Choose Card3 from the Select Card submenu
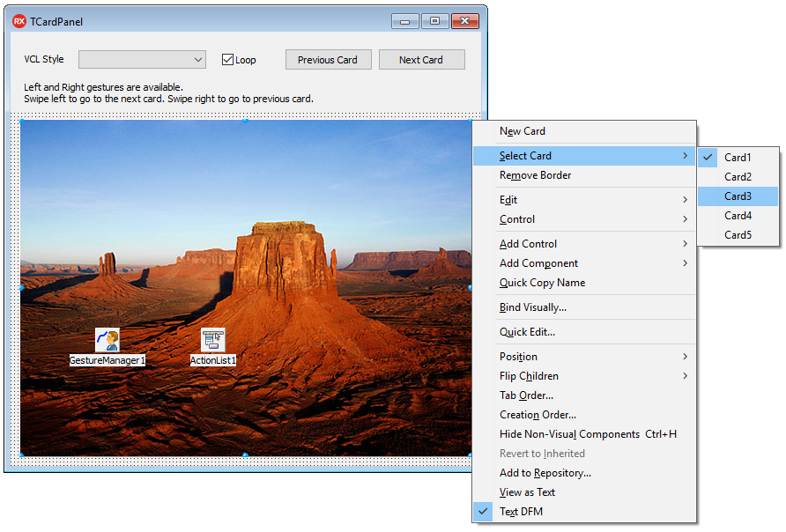786x532 pixels. coord(738,196)
